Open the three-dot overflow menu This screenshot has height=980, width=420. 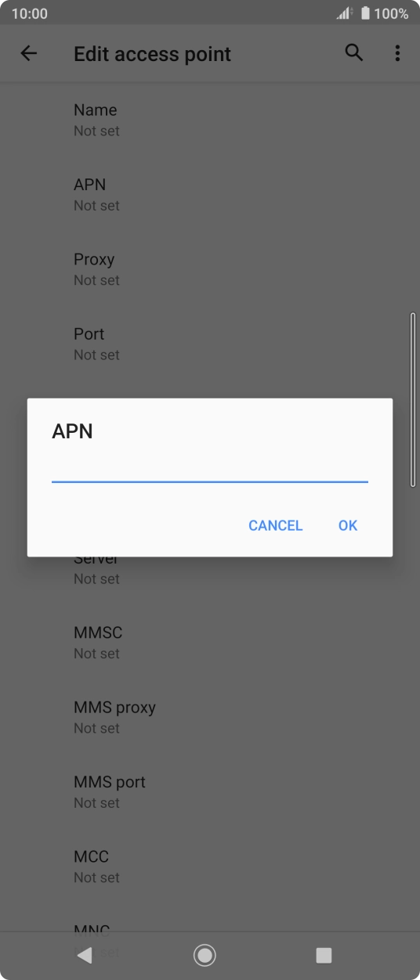click(397, 53)
